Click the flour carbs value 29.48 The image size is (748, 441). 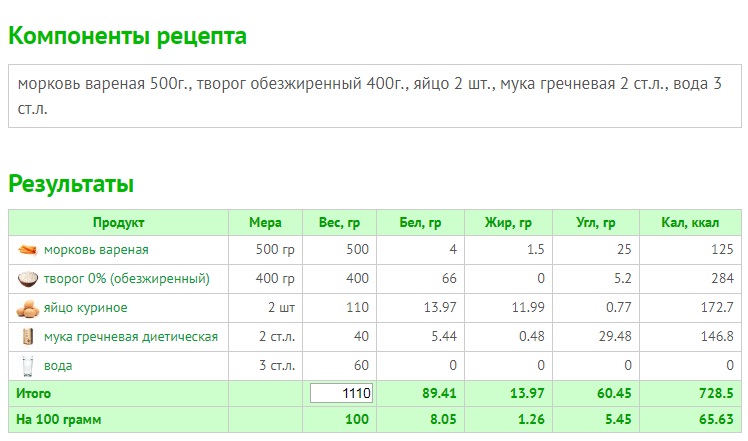615,336
